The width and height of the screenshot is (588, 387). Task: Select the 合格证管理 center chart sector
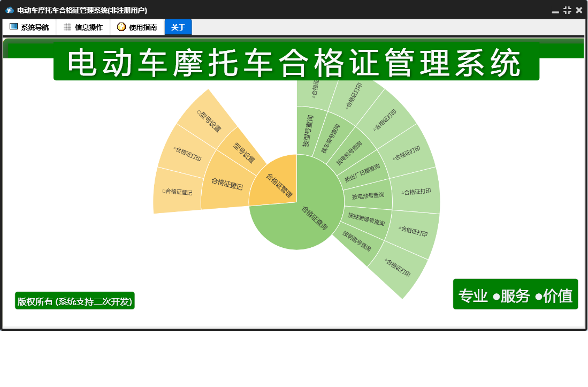tap(279, 185)
